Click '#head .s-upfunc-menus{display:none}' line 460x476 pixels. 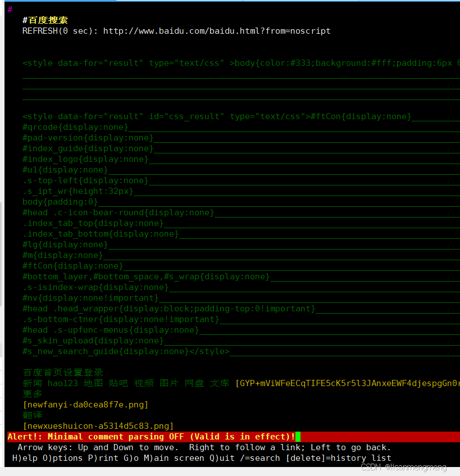coord(111,330)
